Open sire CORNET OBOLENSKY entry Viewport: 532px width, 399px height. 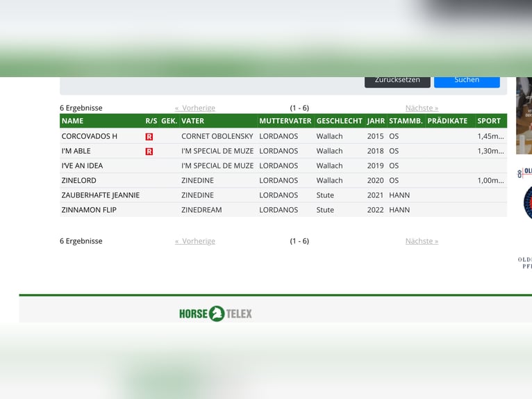pos(217,136)
